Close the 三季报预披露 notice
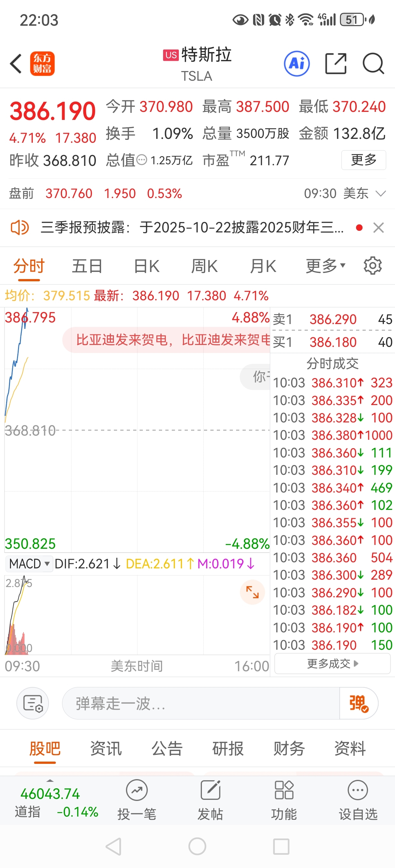 click(379, 228)
